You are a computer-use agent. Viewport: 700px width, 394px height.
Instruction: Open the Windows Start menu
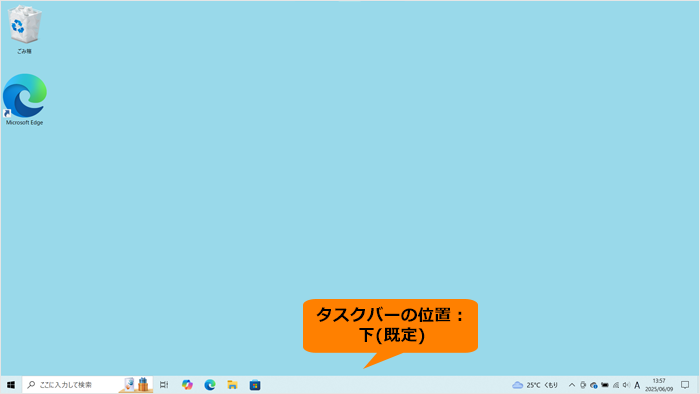[11, 385]
